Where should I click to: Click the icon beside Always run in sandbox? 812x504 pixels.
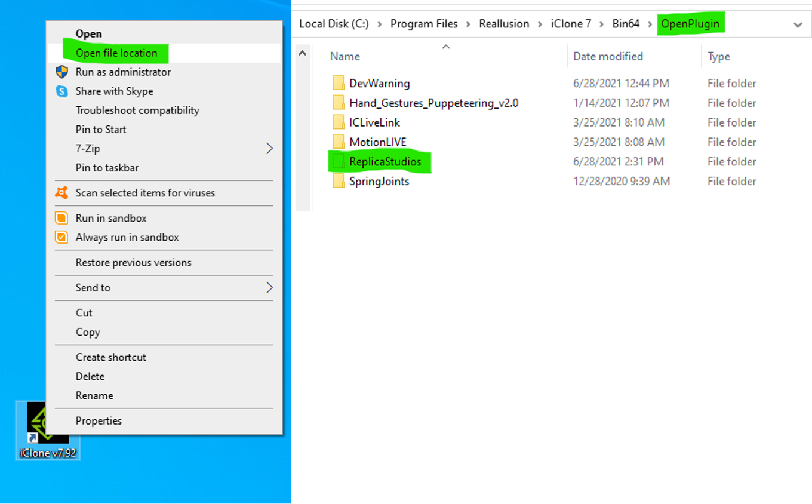61,237
